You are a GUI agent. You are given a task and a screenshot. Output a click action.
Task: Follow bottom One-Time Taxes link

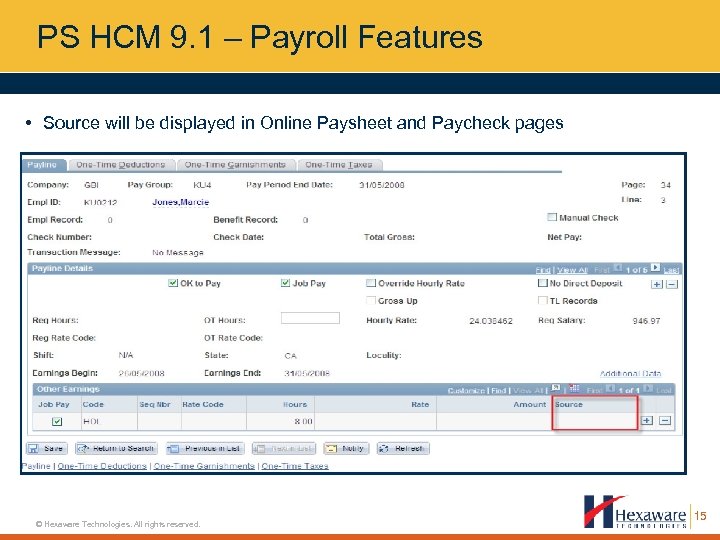[x=295, y=466]
